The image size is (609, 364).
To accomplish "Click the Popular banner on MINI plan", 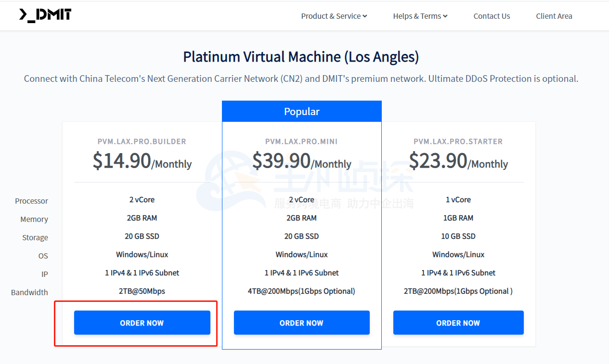I will tap(301, 112).
